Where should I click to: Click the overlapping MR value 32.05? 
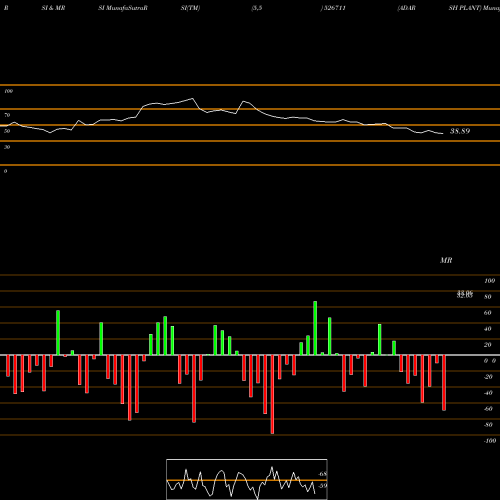465,295
